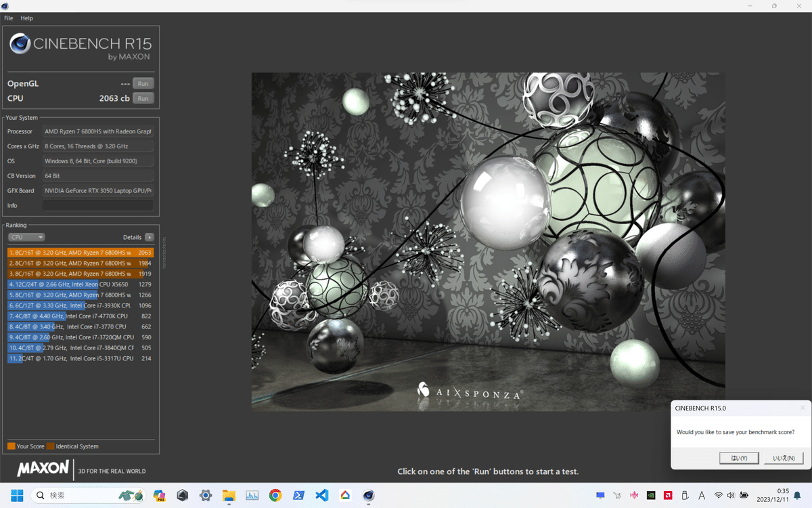The image size is (812, 508).
Task: Open the dark hexagon app in taskbar
Action: click(182, 495)
